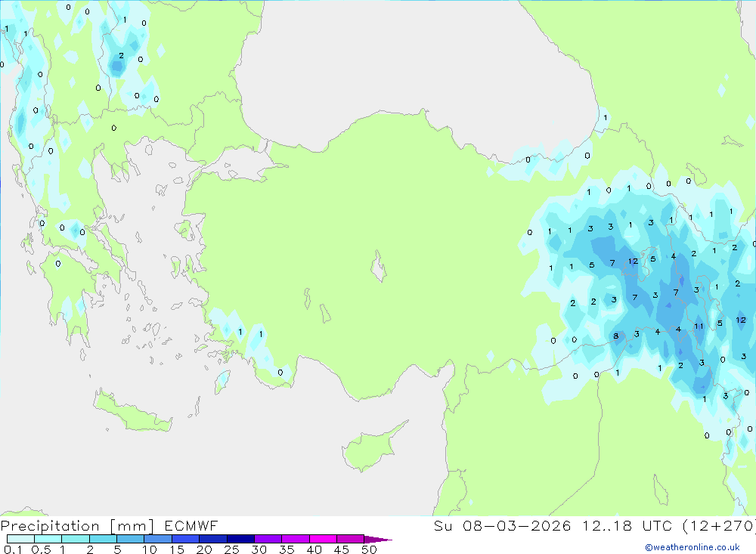Image resolution: width=756 pixels, height=554 pixels.
Task: Click the forecast date Su 08-03-2026
Action: pos(502,525)
